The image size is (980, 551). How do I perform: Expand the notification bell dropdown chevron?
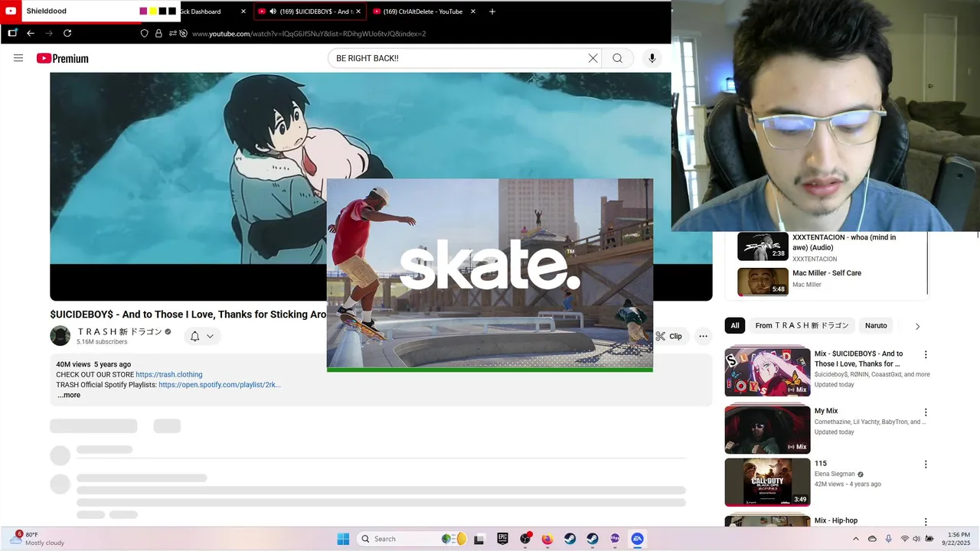[x=210, y=336]
